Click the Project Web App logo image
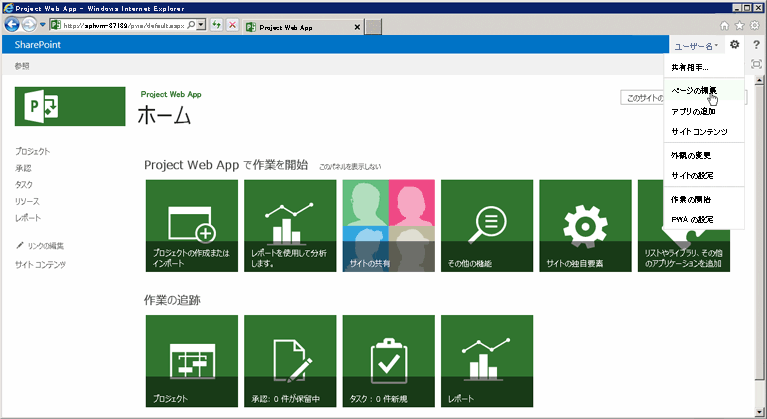767x419 pixels. click(x=70, y=106)
